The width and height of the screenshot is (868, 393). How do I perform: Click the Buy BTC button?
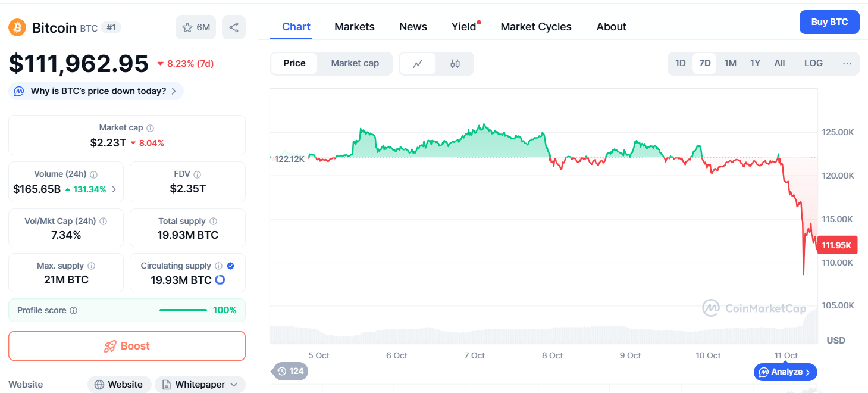tap(829, 22)
